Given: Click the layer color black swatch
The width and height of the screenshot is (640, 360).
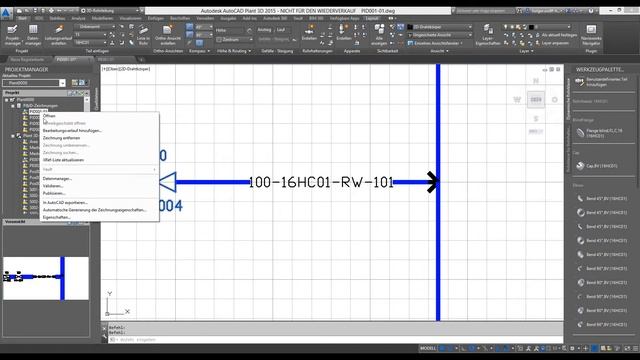Looking at the screenshot, I should click(531, 27).
